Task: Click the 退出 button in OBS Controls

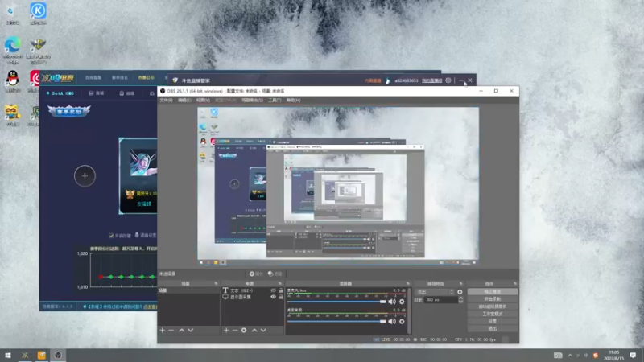Action: coord(493,329)
